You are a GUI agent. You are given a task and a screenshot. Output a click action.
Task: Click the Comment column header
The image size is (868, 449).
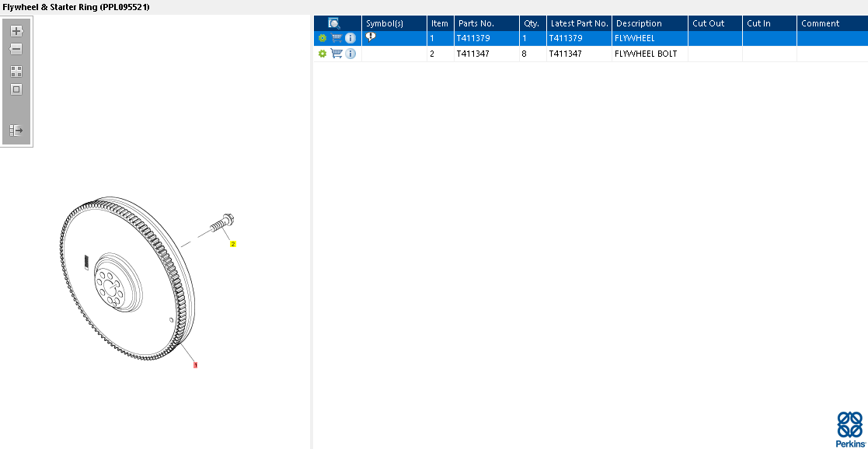click(832, 23)
